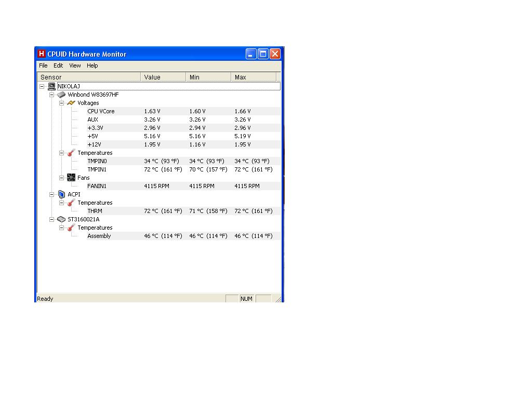Click the Max column header
Screen dimensions: 532x399
coord(254,77)
